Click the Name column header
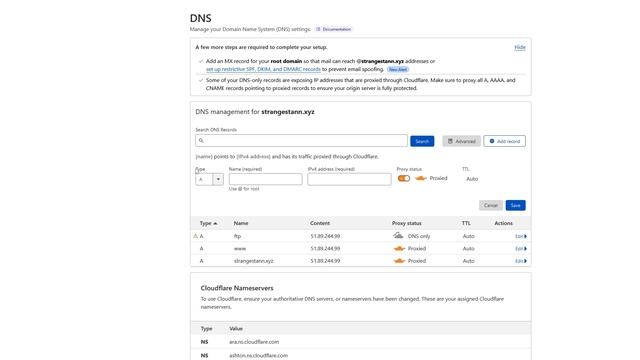640x360 pixels. tap(241, 223)
